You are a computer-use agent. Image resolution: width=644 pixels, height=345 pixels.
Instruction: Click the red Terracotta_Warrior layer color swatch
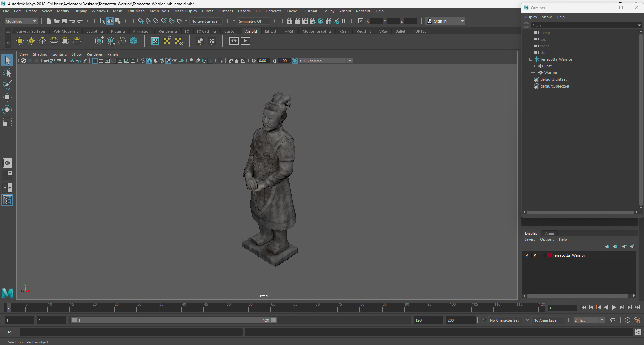[549, 255]
